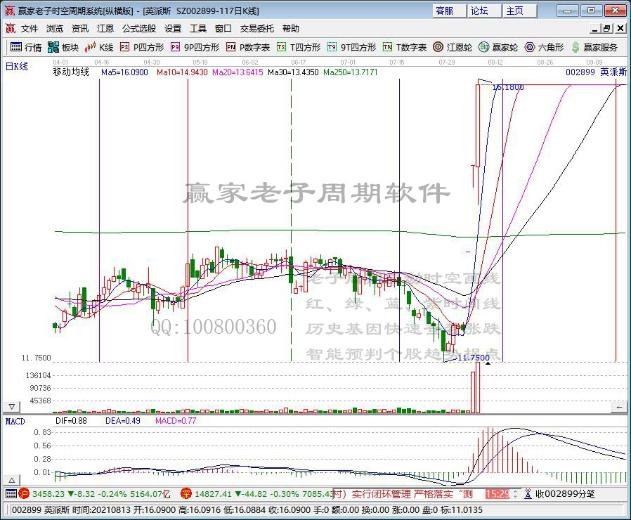Open the P数字表 tool icon
The height and width of the screenshot is (520, 631).
coord(231,47)
